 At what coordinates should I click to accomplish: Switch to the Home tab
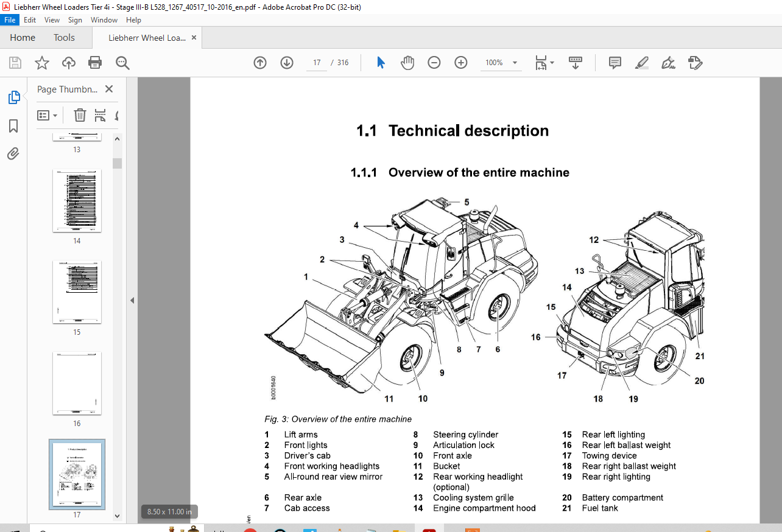pyautogui.click(x=23, y=38)
